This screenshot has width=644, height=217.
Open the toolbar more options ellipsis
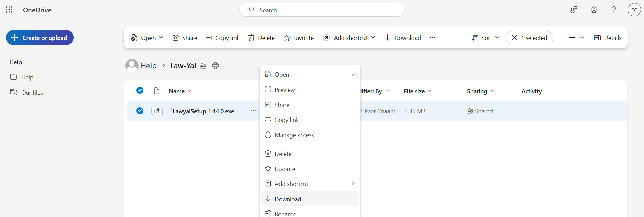tap(432, 38)
